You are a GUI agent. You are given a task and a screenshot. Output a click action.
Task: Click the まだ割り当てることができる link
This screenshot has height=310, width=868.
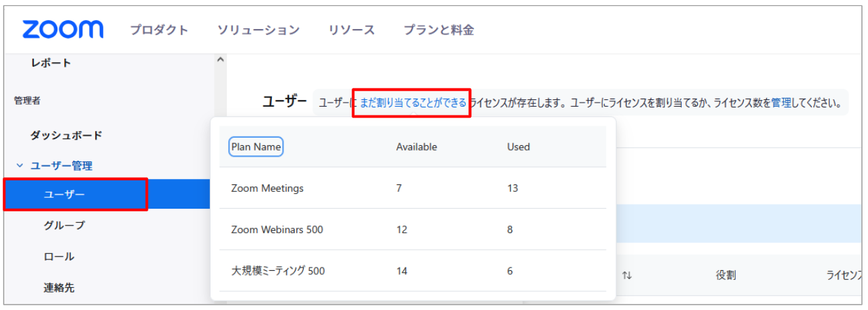coord(412,103)
